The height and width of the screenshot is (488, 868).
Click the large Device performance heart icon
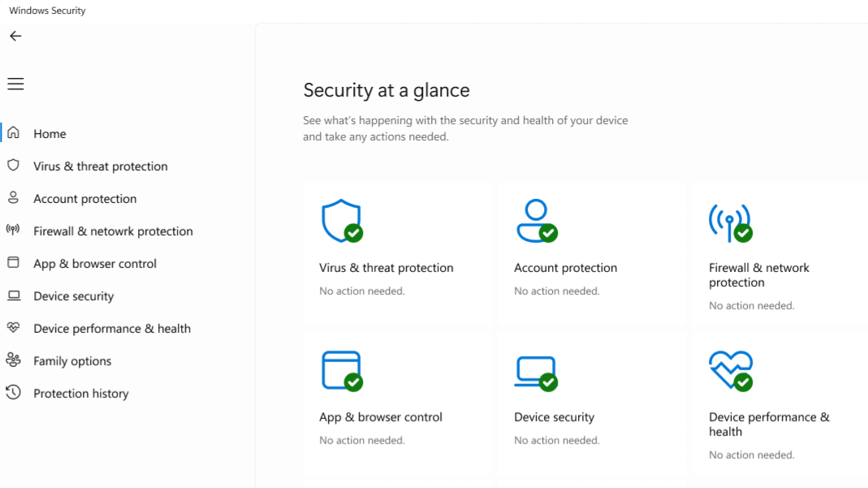click(731, 371)
